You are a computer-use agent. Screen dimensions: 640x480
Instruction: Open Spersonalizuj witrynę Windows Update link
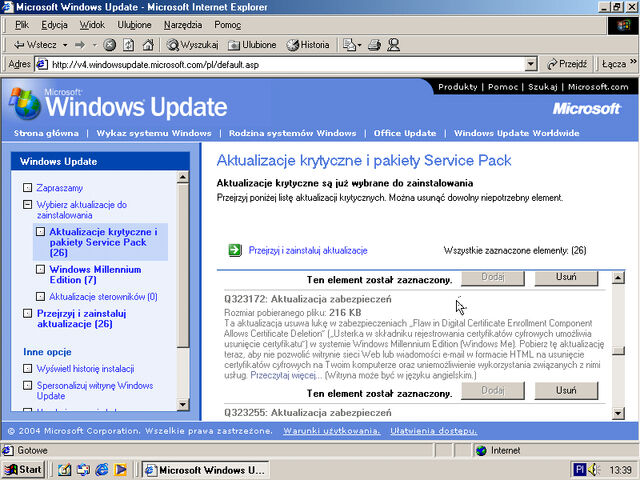coord(95,391)
